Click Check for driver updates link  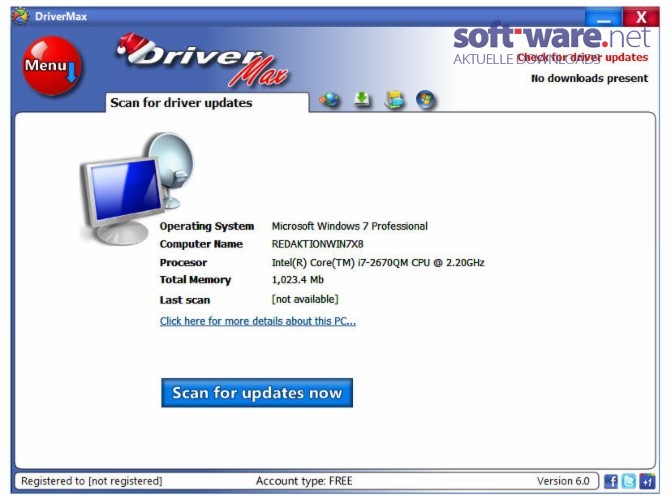(582, 57)
